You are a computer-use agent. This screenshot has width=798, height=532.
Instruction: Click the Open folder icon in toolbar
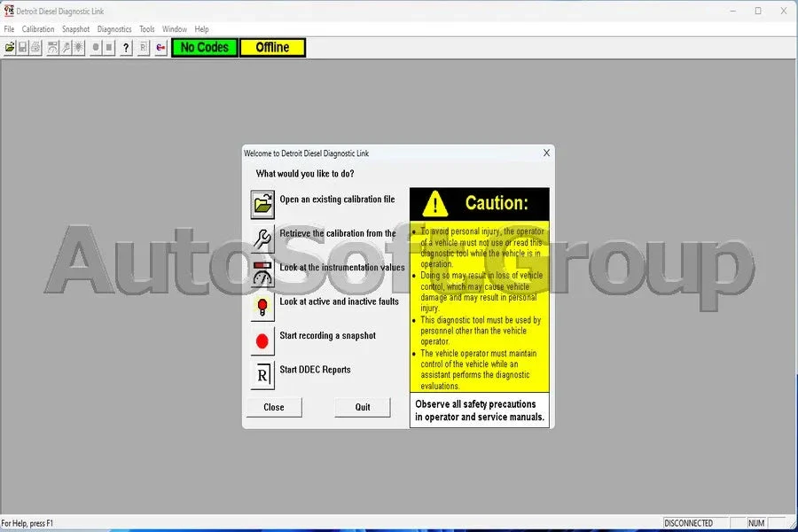[x=10, y=48]
